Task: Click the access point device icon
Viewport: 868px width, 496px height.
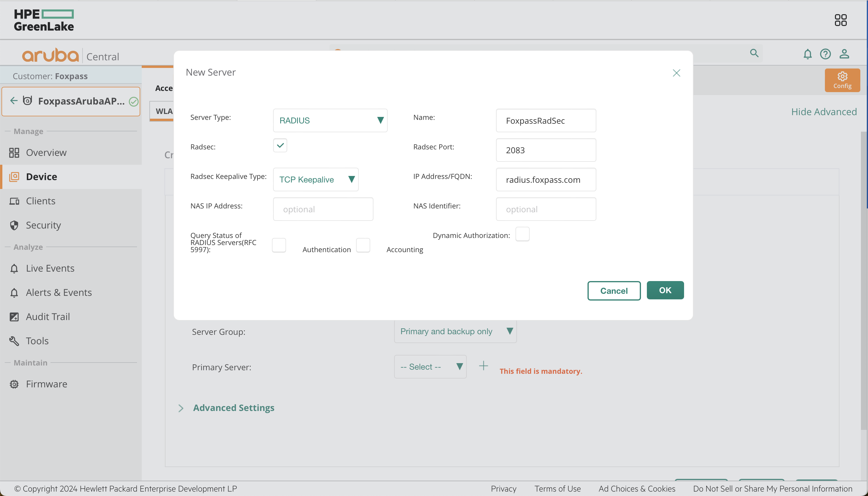Action: tap(27, 100)
